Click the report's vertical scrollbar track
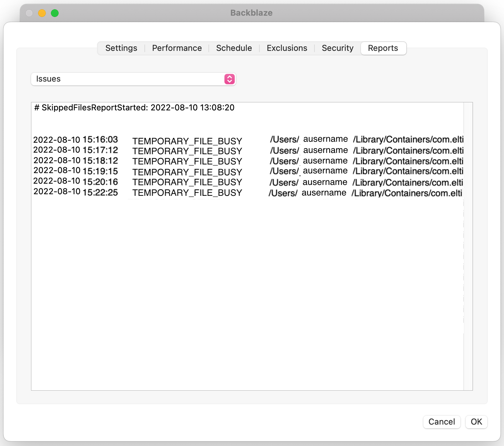This screenshot has width=504, height=446. (468, 246)
